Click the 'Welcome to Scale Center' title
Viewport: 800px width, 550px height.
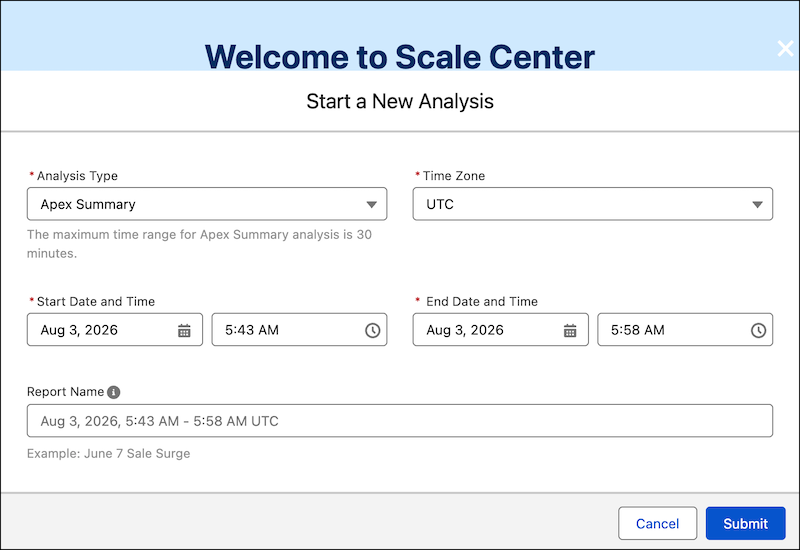399,57
